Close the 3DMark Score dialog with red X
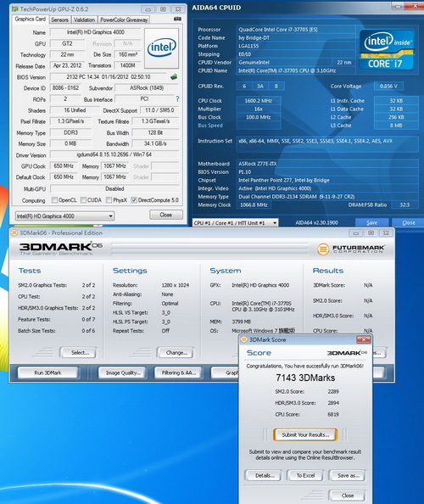424x504 pixels. pos(364,339)
